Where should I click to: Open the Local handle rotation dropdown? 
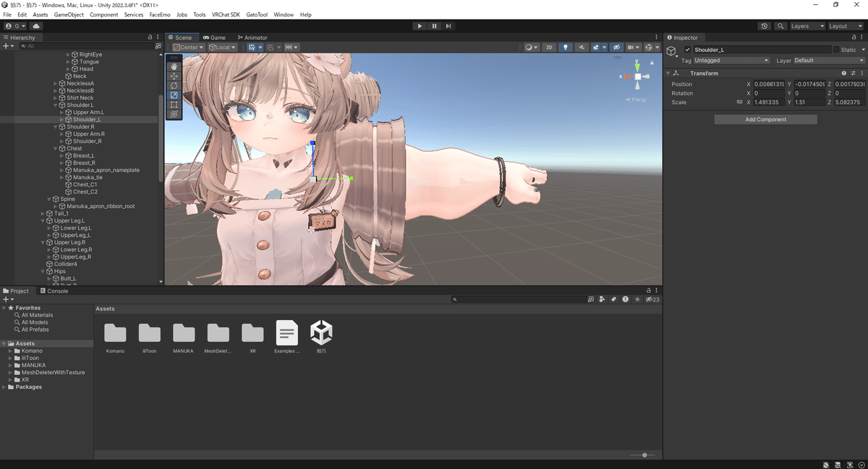pyautogui.click(x=223, y=48)
